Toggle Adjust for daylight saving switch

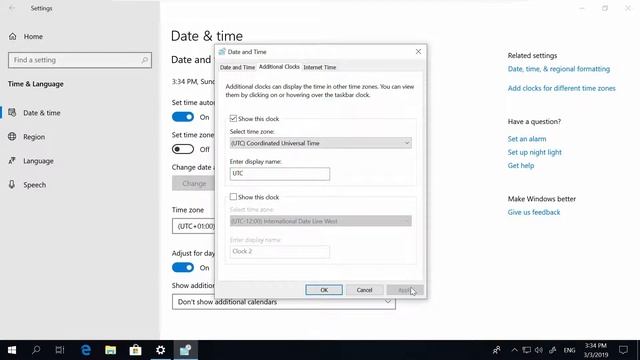pos(183,267)
